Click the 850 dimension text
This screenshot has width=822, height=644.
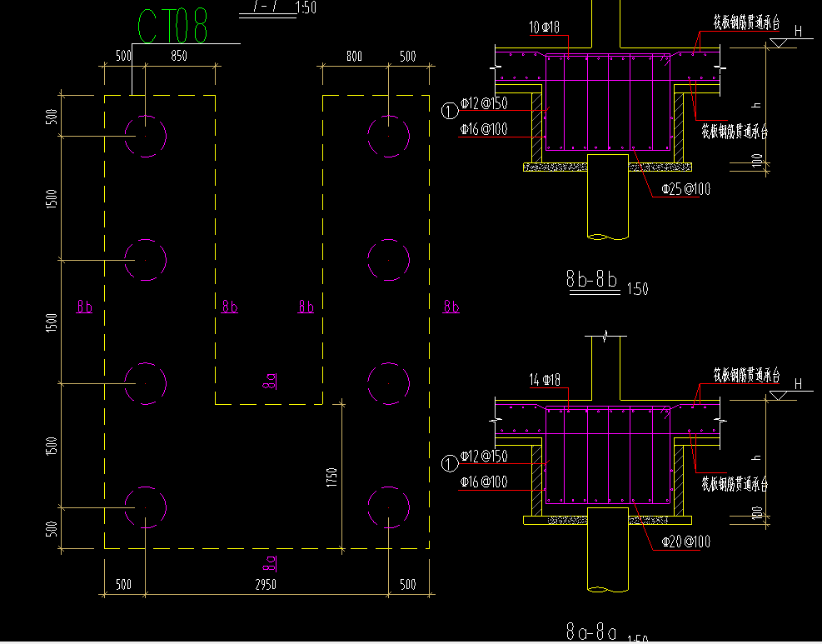(x=179, y=56)
